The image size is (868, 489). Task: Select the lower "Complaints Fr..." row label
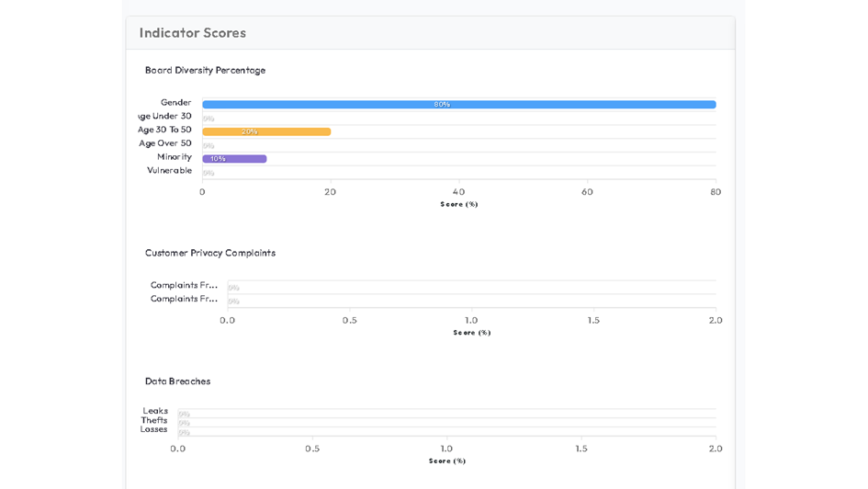click(184, 299)
